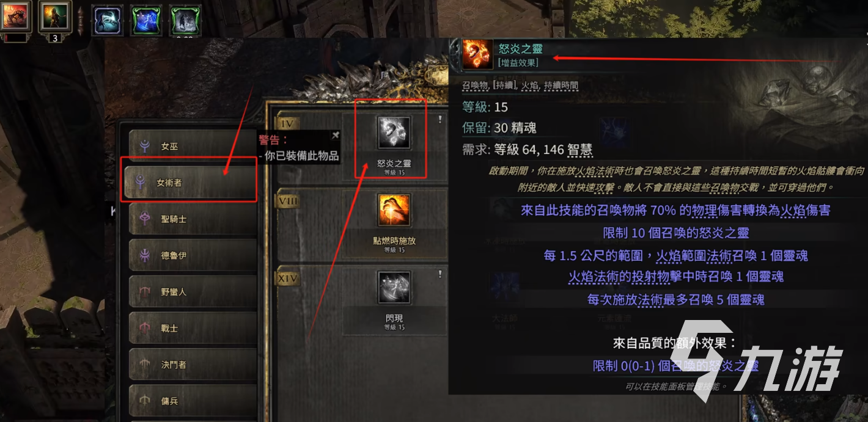868x422 pixels.
Task: Switch to the 德魯伊 class tab
Action: coord(193,255)
